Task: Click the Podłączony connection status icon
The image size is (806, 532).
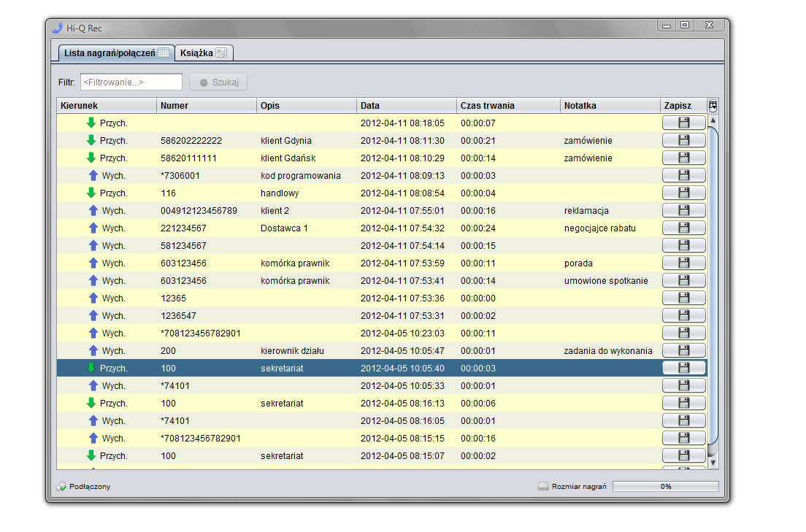Action: coord(61,486)
